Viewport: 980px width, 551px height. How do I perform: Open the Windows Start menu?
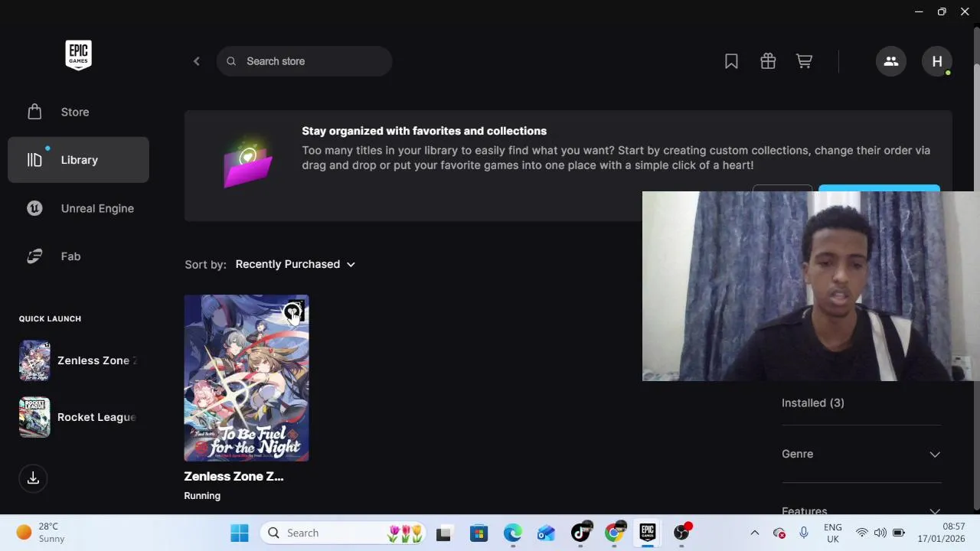[240, 533]
